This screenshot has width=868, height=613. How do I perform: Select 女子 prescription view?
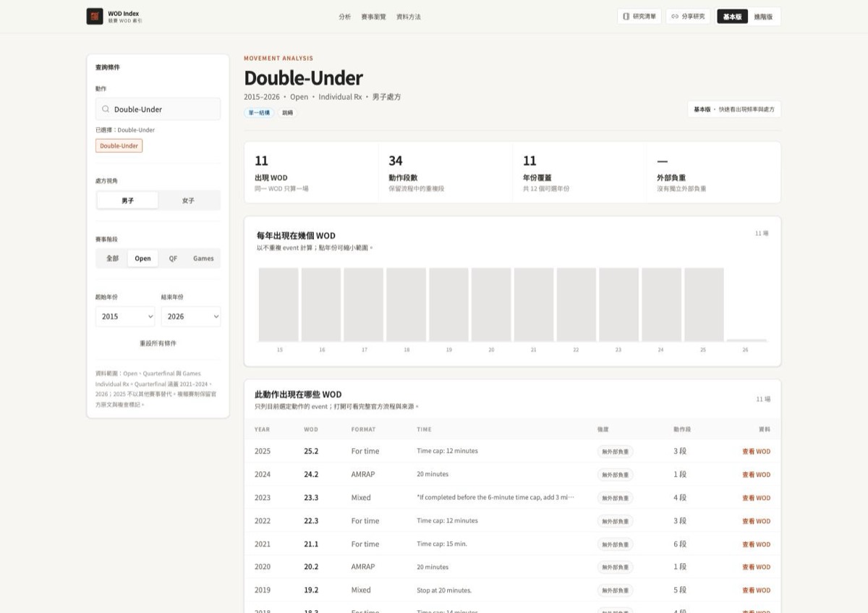click(188, 200)
